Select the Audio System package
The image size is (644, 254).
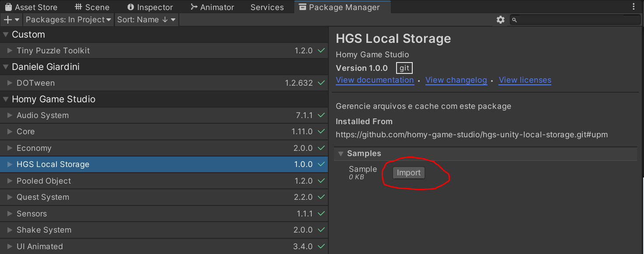(x=164, y=115)
